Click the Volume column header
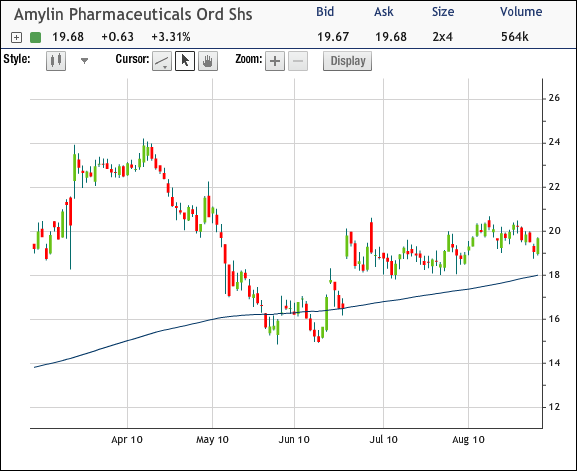The image size is (577, 471). point(521,12)
